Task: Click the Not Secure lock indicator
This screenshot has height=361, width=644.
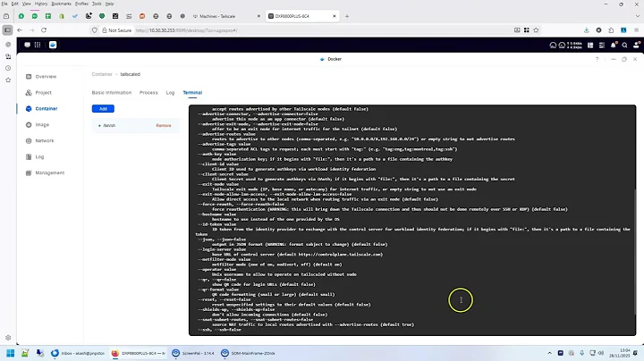Action: [x=116, y=30]
